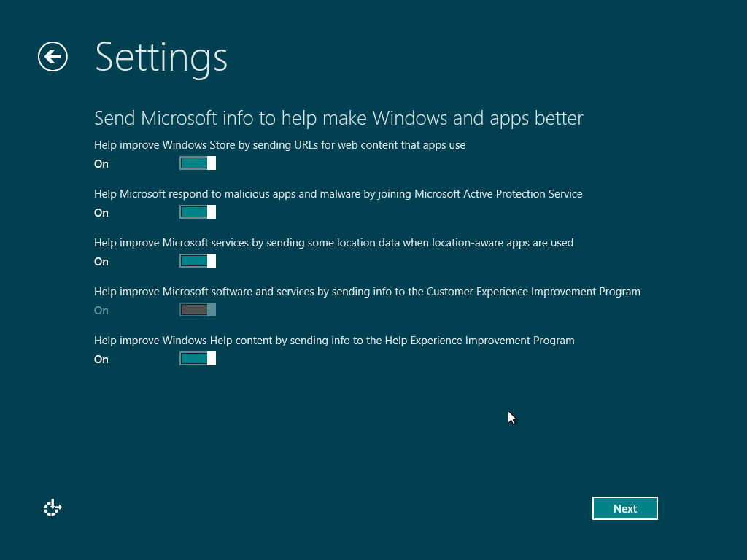Open the Ease of Access icon

(x=53, y=507)
